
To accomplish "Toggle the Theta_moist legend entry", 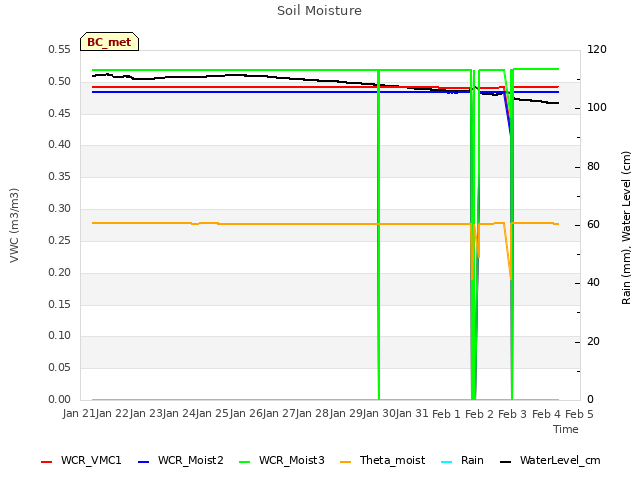I will click(x=382, y=460).
